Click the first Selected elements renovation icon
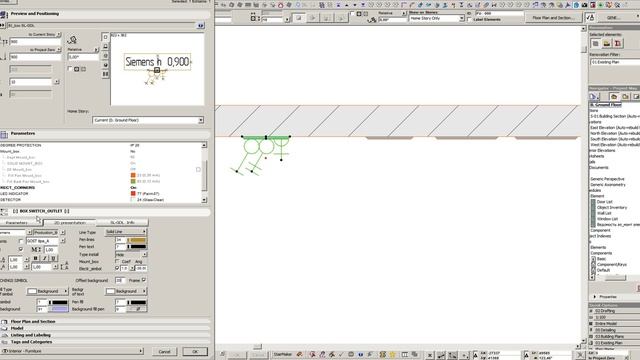The image size is (640, 360). [x=596, y=43]
